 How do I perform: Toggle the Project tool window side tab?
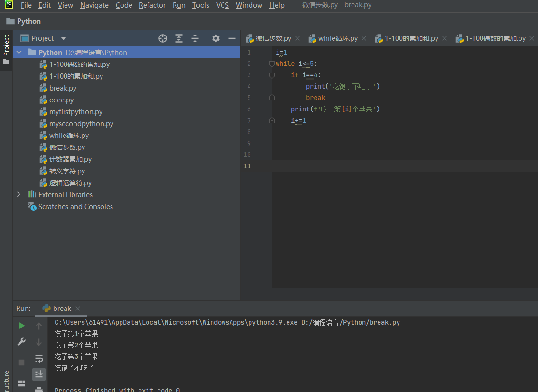click(6, 50)
